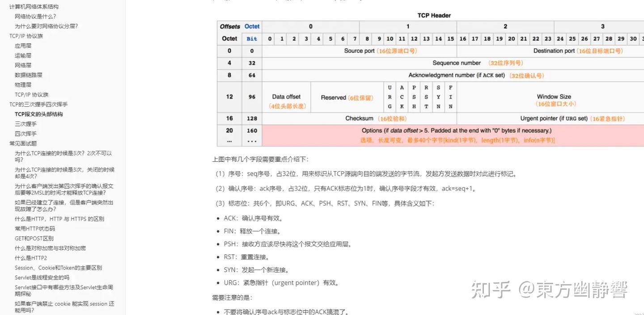
Task: Click the vertical URG flag column
Action: tap(390, 97)
